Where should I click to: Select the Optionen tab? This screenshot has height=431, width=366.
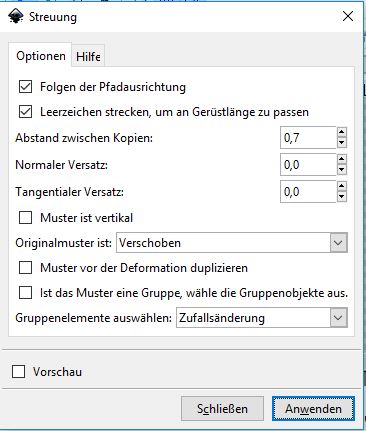coord(41,56)
